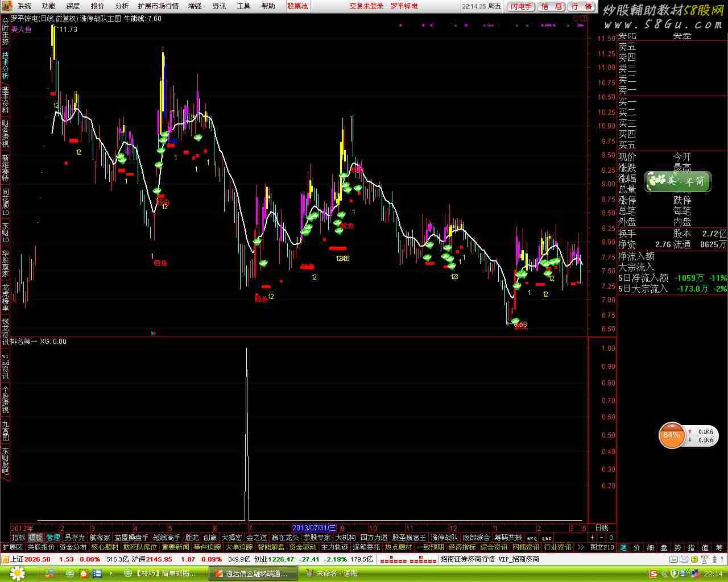The height and width of the screenshot is (582, 728).
Task: Click the application logo icon in title bar
Action: (x=6, y=6)
